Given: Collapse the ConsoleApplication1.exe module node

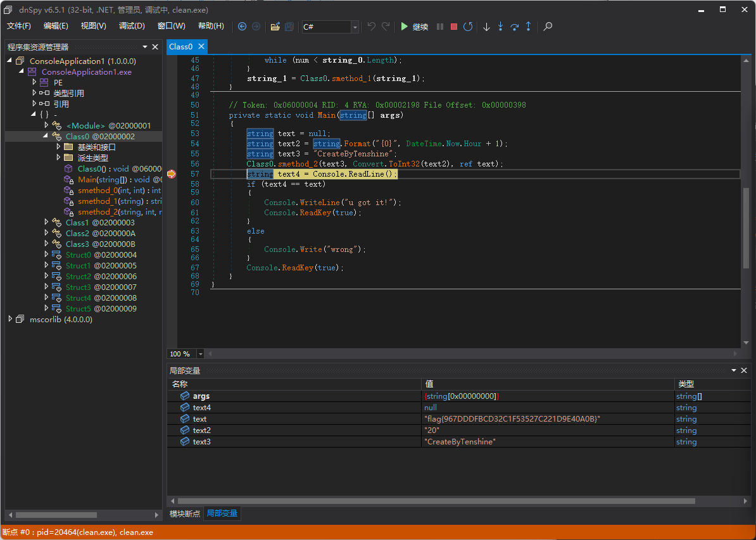Looking at the screenshot, I should (x=22, y=72).
